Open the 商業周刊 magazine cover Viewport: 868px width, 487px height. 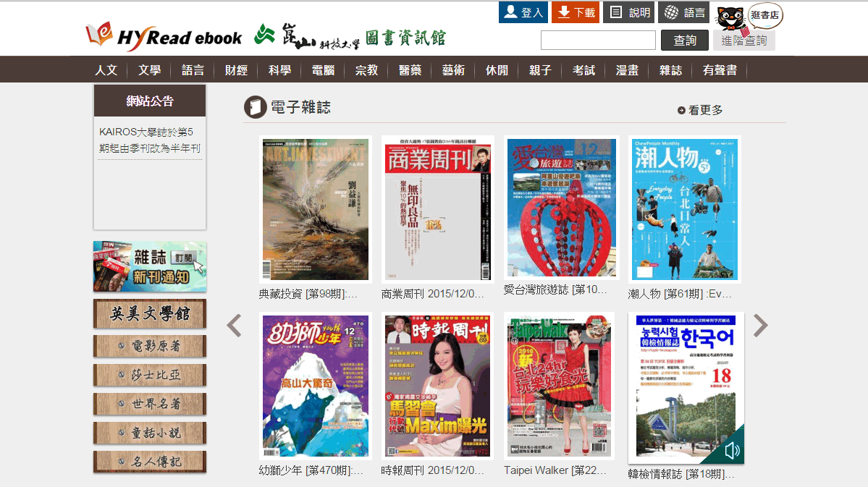(437, 208)
